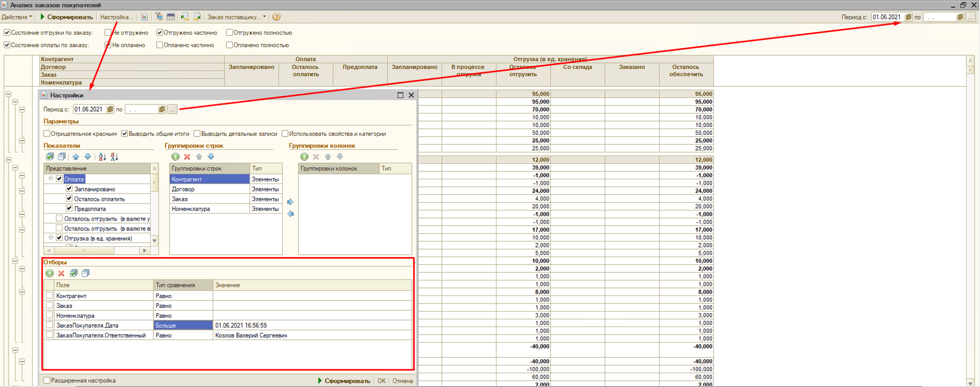
Task: Close the Настройки dialog
Action: pos(411,95)
